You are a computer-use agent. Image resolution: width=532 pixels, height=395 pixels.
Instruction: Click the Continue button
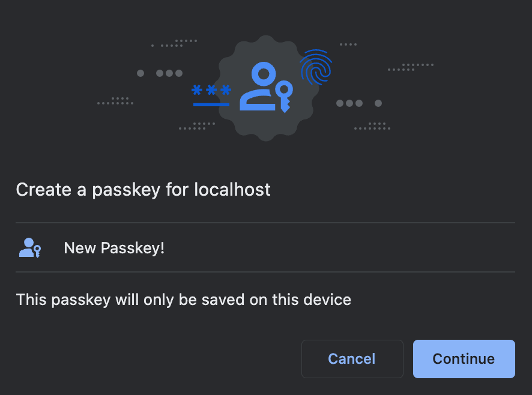tap(464, 359)
